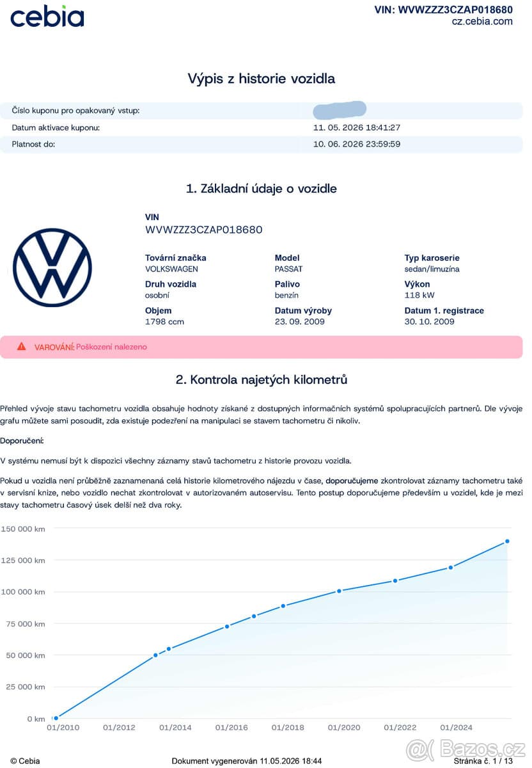This screenshot has width=532, height=768.
Task: Select the VOLKSWAGEN brand value
Action: (x=171, y=269)
